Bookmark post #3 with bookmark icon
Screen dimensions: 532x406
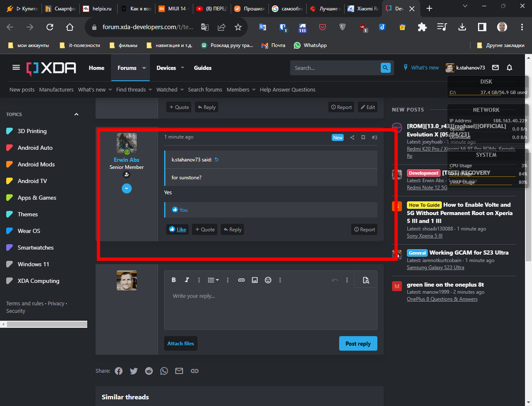pyautogui.click(x=363, y=138)
